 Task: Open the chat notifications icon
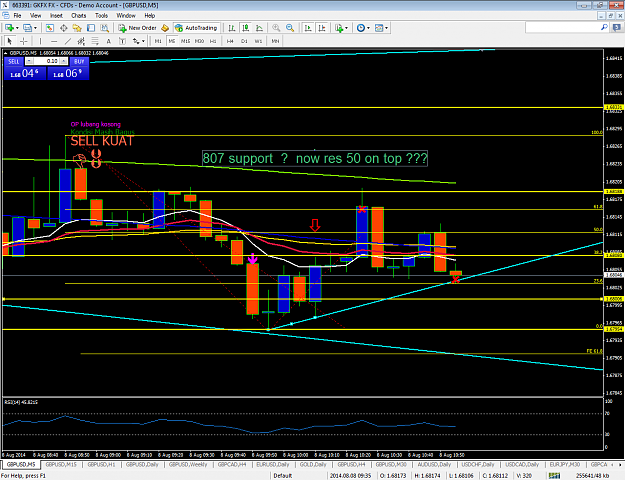coord(616,28)
